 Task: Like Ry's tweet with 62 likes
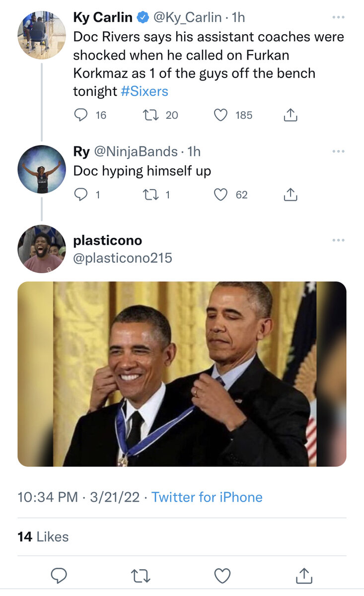[x=220, y=195]
